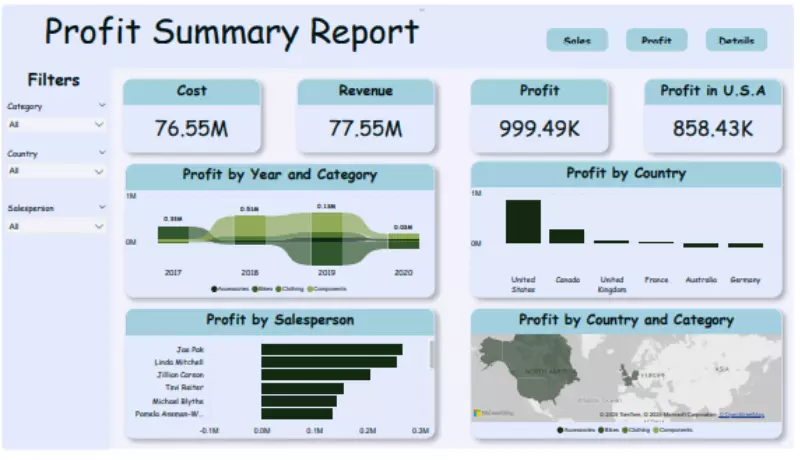The image size is (800, 460).
Task: Select the Profit in U.S.A value 858.43K
Action: pos(713,129)
